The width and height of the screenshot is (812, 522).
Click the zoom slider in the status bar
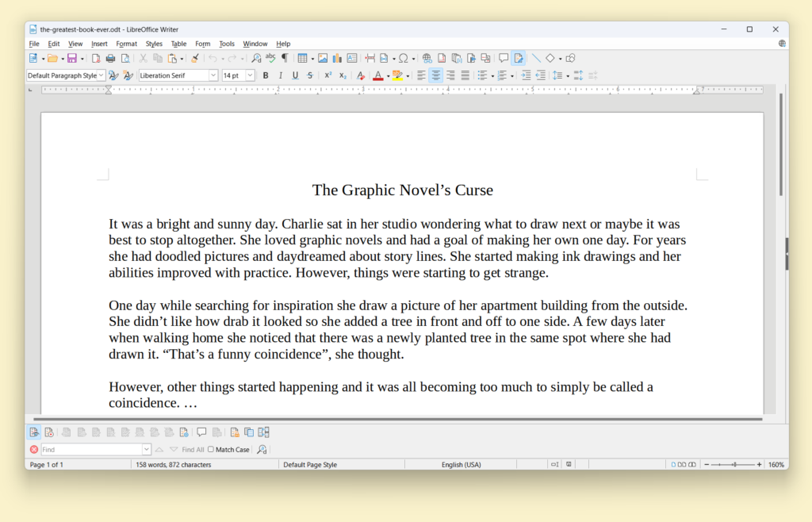point(733,465)
